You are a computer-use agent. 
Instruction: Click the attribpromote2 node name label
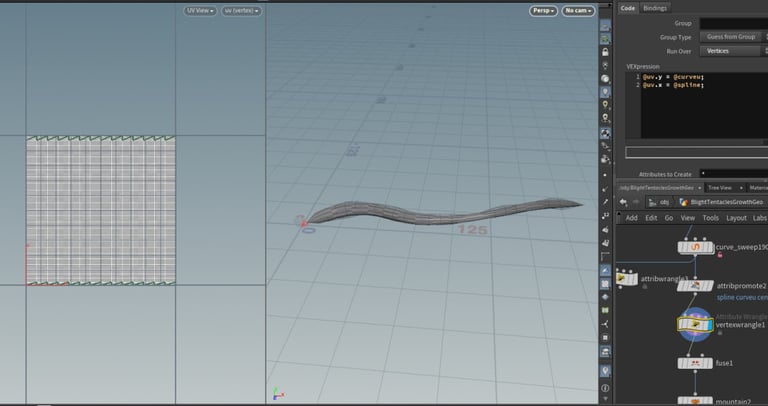click(x=742, y=286)
